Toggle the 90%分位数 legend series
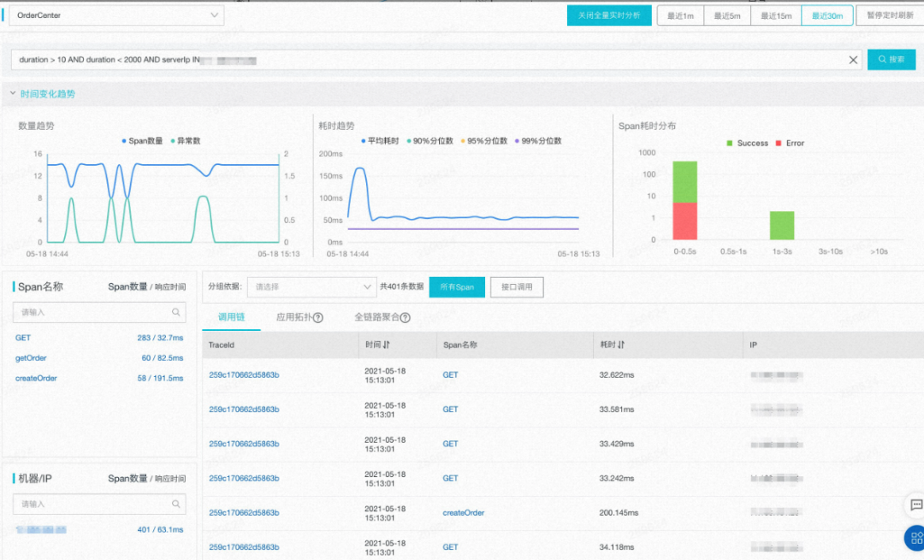The width and height of the screenshot is (924, 560). pyautogui.click(x=430, y=141)
